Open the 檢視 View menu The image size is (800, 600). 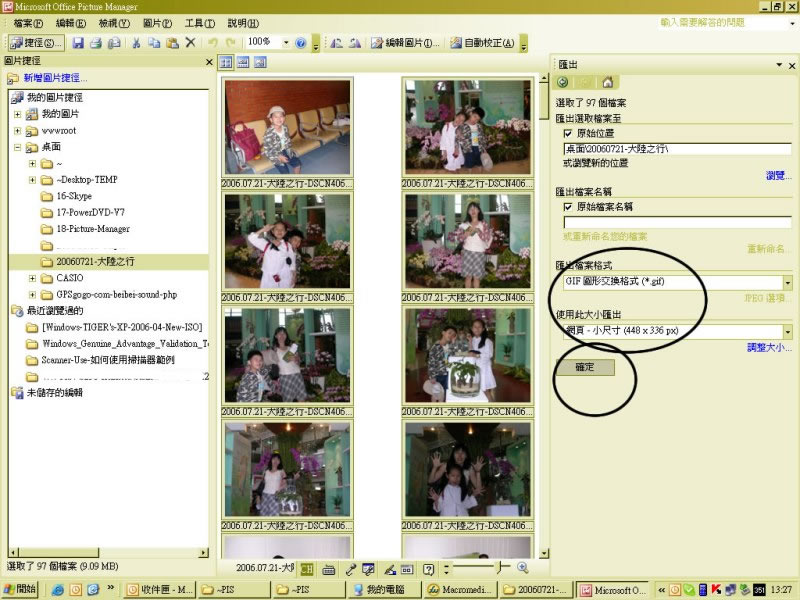click(x=114, y=23)
